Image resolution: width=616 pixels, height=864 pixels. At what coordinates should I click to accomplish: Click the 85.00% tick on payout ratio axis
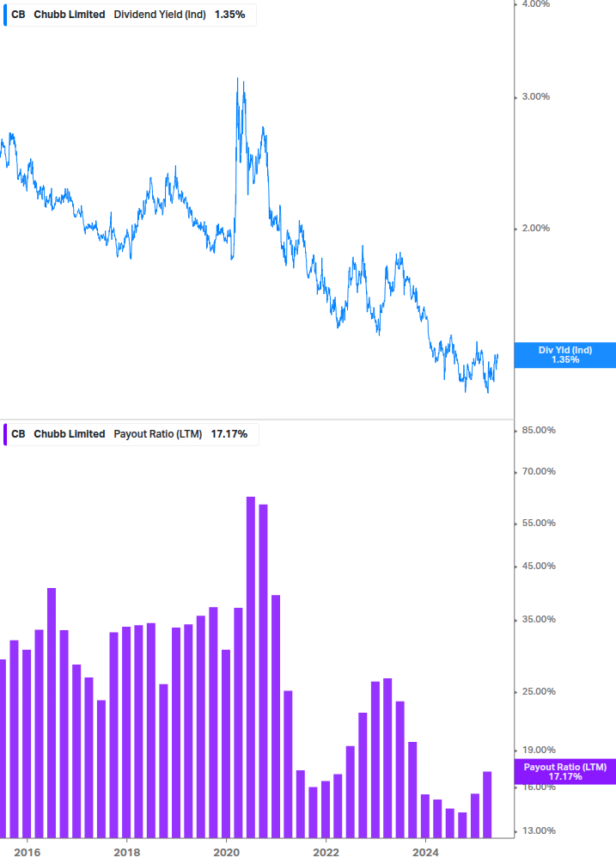tap(539, 430)
